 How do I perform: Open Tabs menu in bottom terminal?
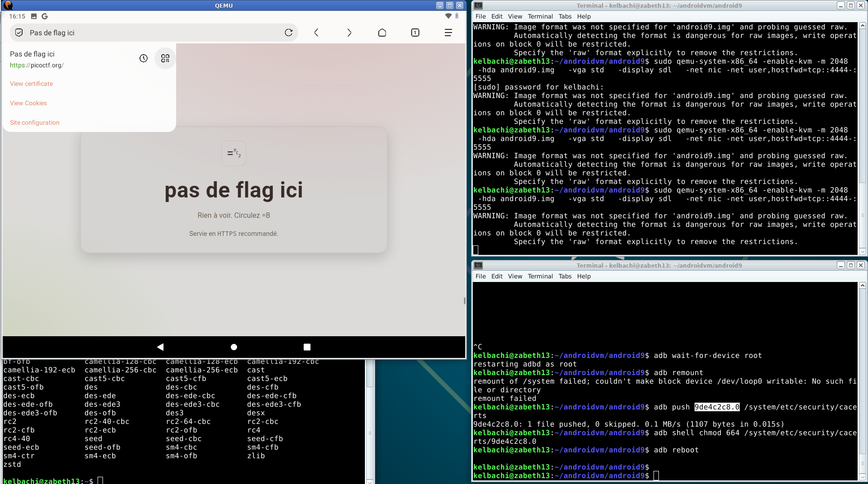tap(565, 276)
